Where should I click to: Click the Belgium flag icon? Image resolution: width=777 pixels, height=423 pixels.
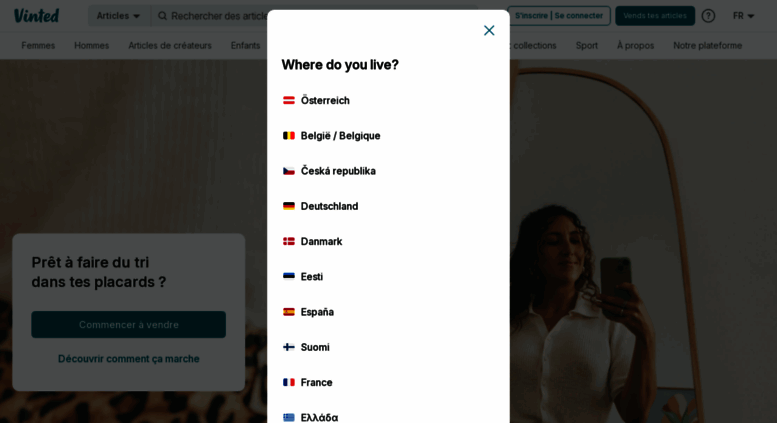289,136
